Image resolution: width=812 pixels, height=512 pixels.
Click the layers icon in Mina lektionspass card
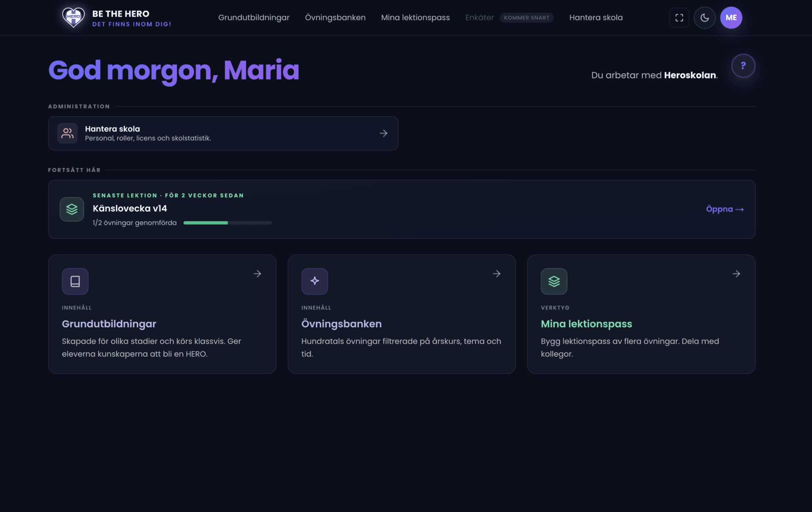(554, 281)
